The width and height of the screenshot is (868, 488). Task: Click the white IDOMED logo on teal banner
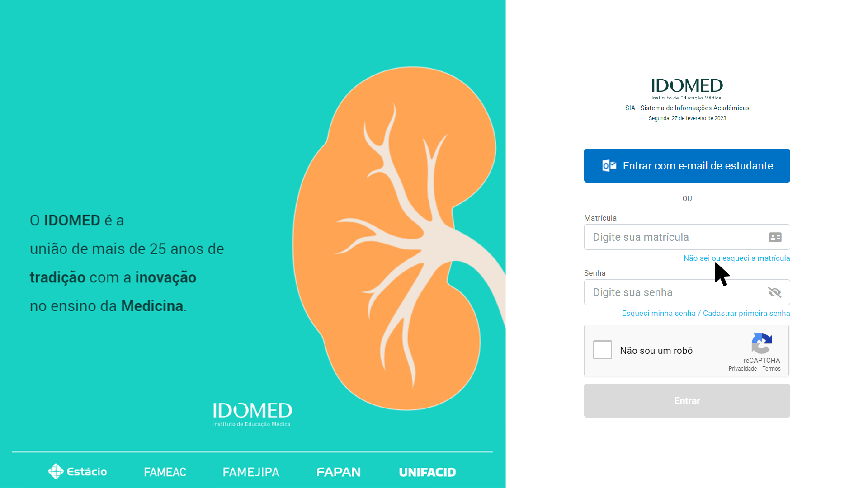252,414
